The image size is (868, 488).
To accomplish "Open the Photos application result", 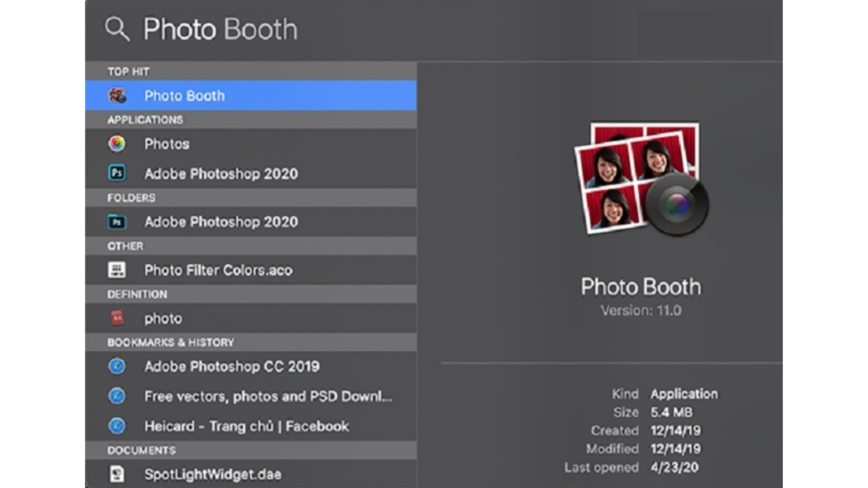I will tap(251, 144).
